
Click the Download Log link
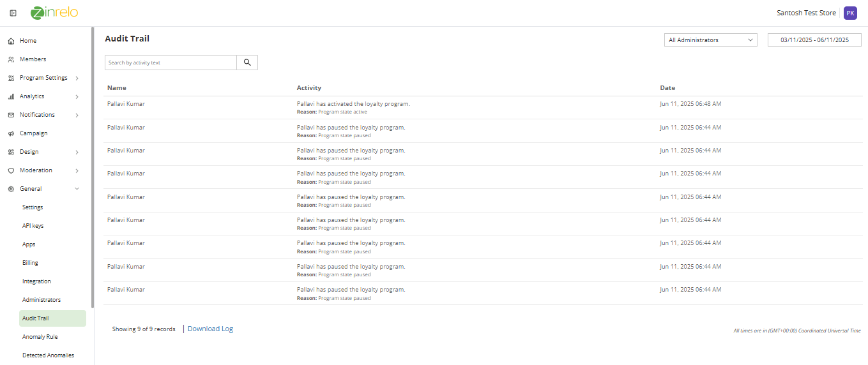click(x=210, y=329)
